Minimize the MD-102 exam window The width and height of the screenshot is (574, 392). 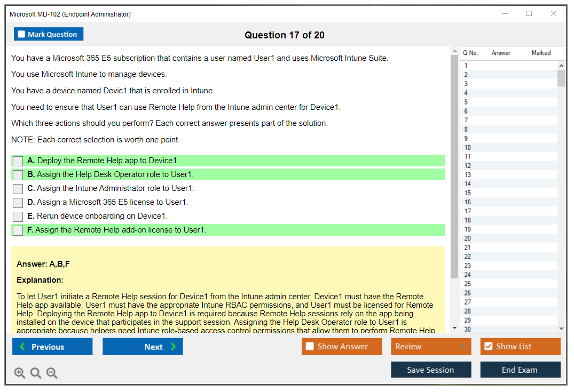[505, 13]
